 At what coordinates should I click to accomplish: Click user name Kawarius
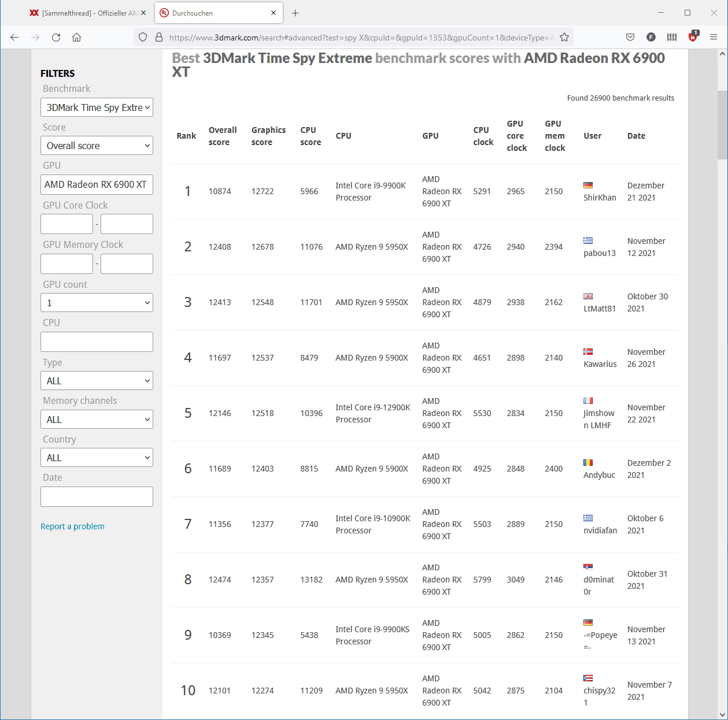[600, 364]
